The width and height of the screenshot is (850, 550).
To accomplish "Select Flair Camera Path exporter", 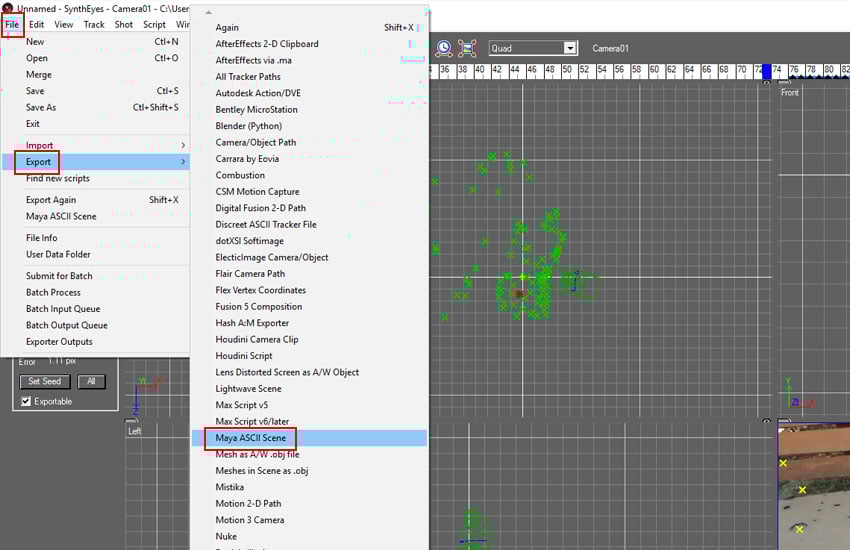I will [310, 274].
